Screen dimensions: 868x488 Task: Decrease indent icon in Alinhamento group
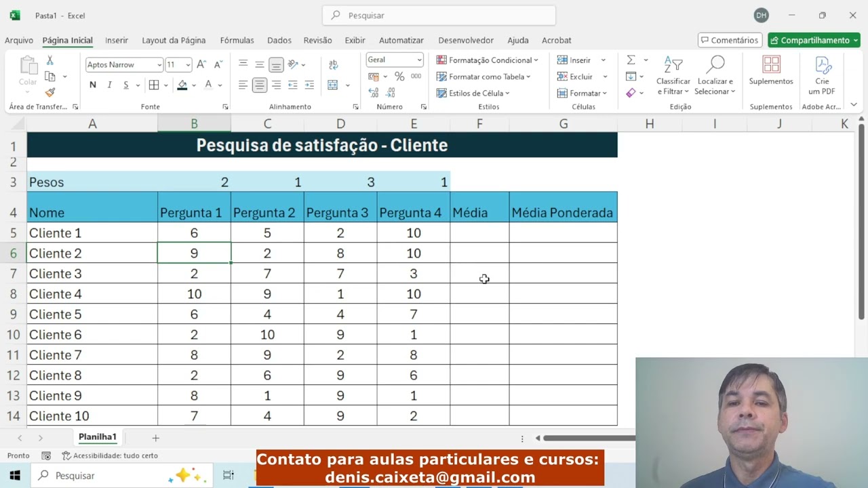pos(293,85)
